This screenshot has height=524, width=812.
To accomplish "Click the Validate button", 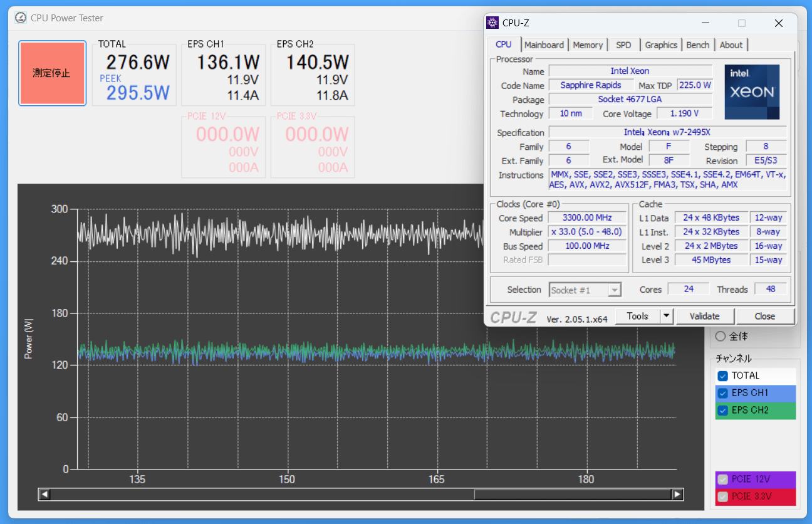I will click(705, 316).
